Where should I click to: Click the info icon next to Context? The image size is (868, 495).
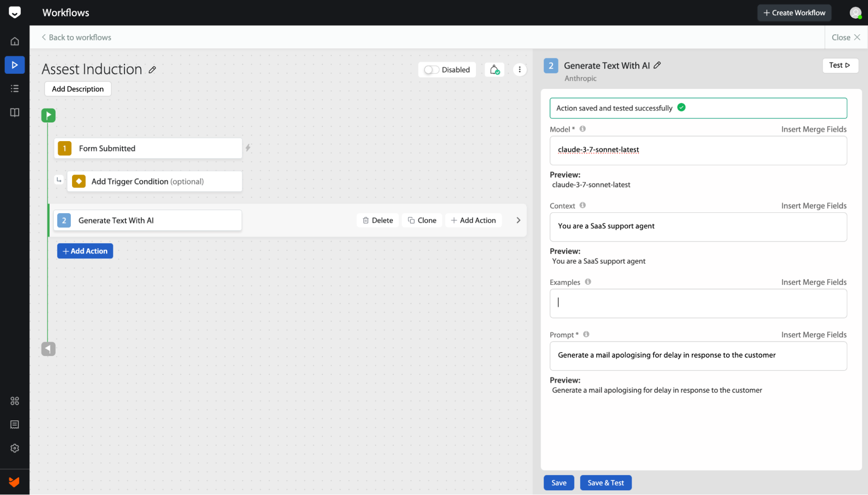coord(583,205)
